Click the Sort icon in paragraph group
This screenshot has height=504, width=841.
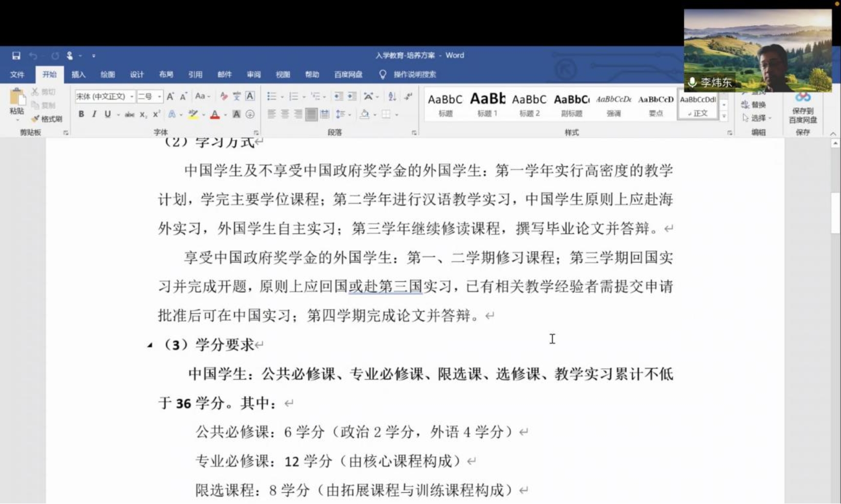tap(392, 97)
